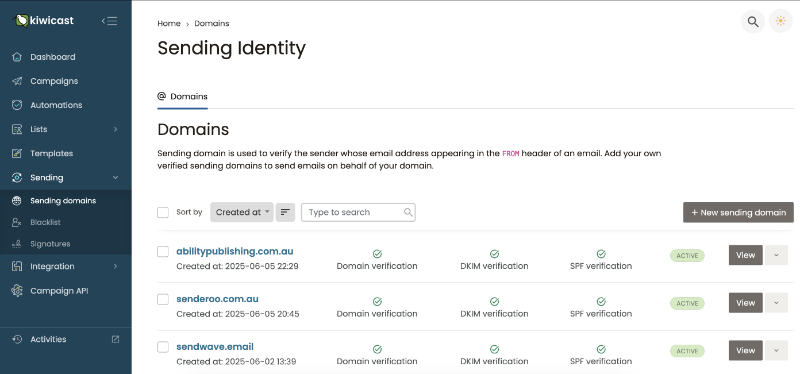The height and width of the screenshot is (374, 800).
Task: Check the abilitypublishing.com.au row checkbox
Action: 163,252
